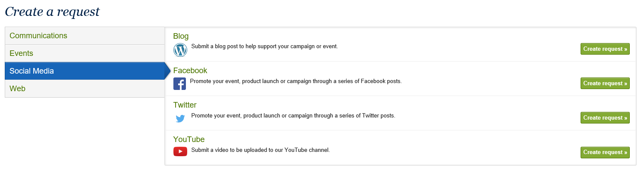
Task: Click the WordPress blog icon
Action: 180,50
